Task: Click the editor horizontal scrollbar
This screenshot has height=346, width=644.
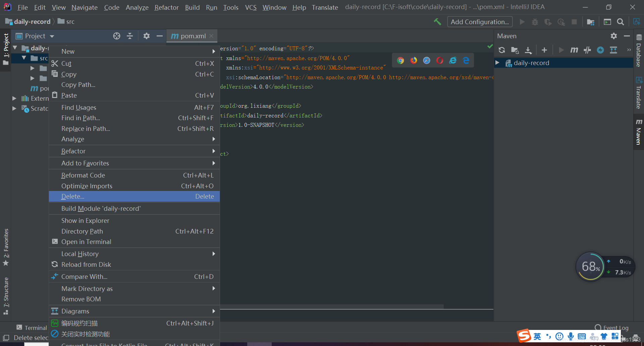Action: coord(332,306)
